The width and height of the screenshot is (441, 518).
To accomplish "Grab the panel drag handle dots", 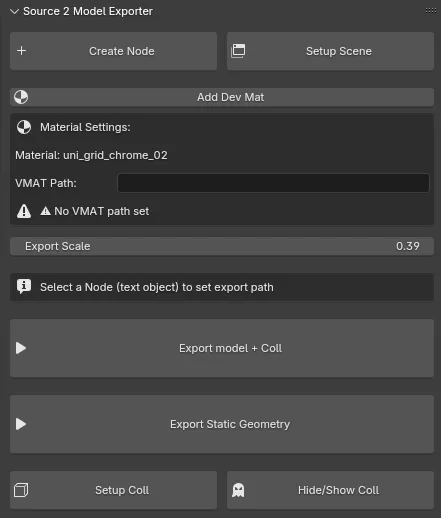I will [431, 11].
